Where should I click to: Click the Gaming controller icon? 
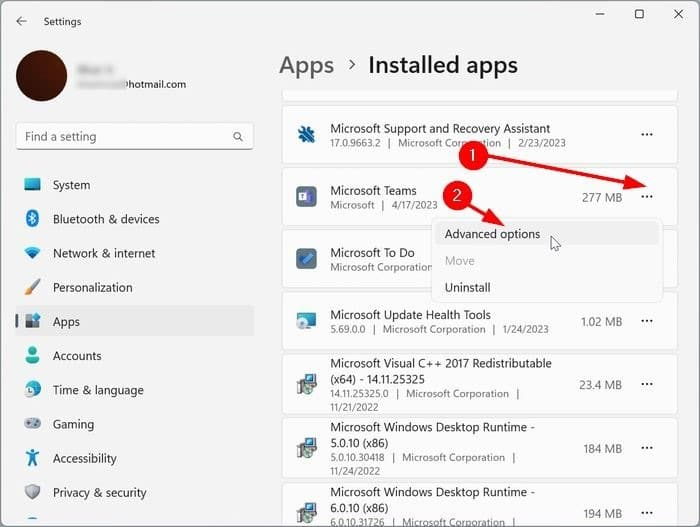point(32,423)
